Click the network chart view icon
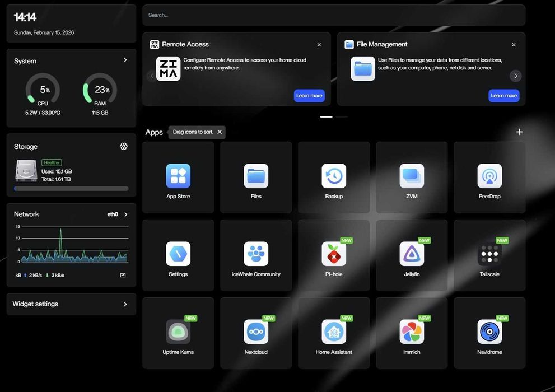 123,275
